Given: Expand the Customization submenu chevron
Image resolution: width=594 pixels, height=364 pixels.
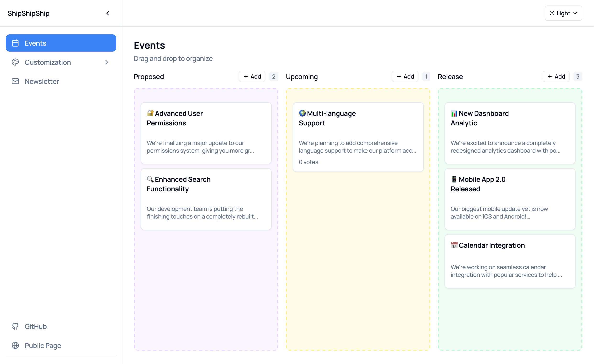Looking at the screenshot, I should click(x=107, y=62).
